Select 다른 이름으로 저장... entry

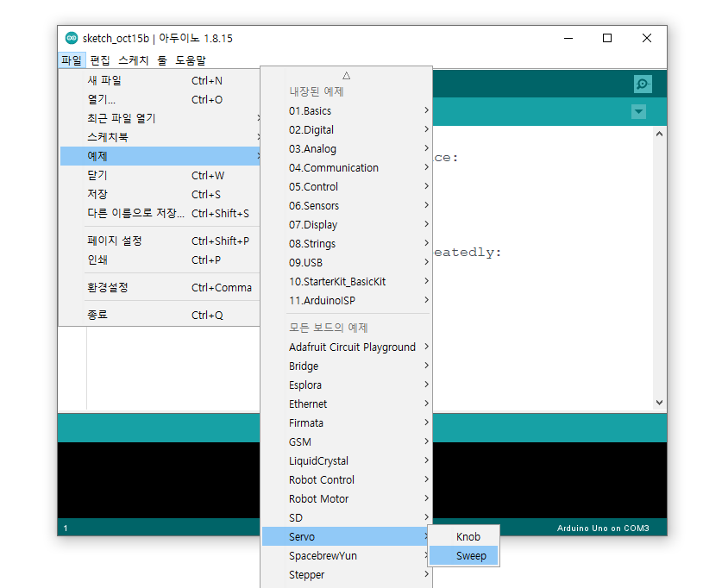click(x=160, y=213)
